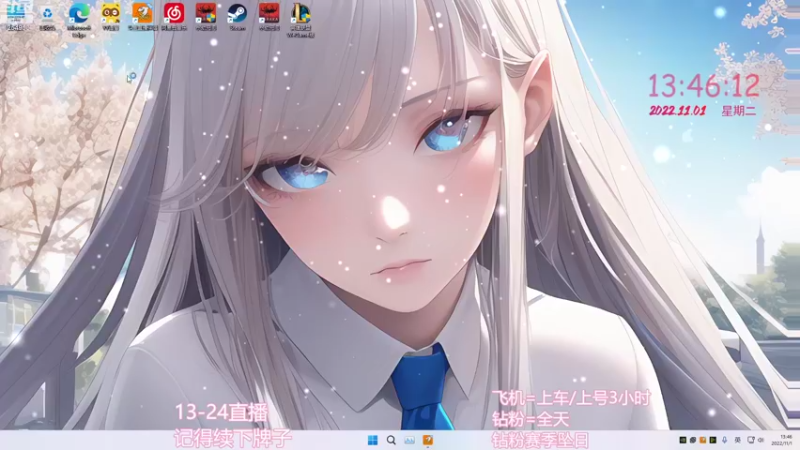Switch to the running orange taskbar app
Viewport: 800px width, 450px height.
point(428,440)
